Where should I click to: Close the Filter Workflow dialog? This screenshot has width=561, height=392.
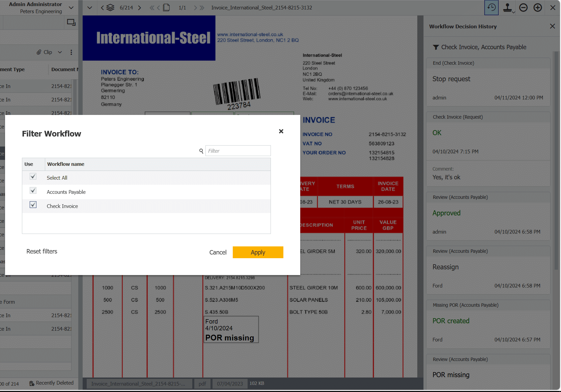coord(281,131)
